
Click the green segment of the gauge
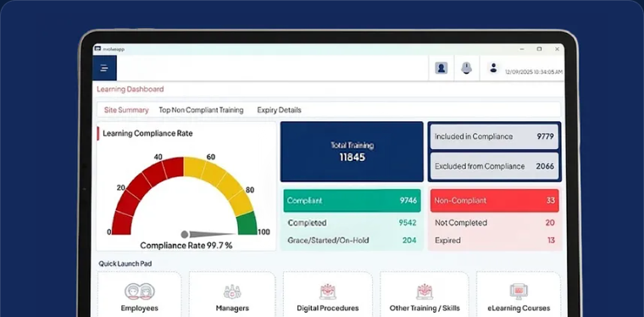247,225
